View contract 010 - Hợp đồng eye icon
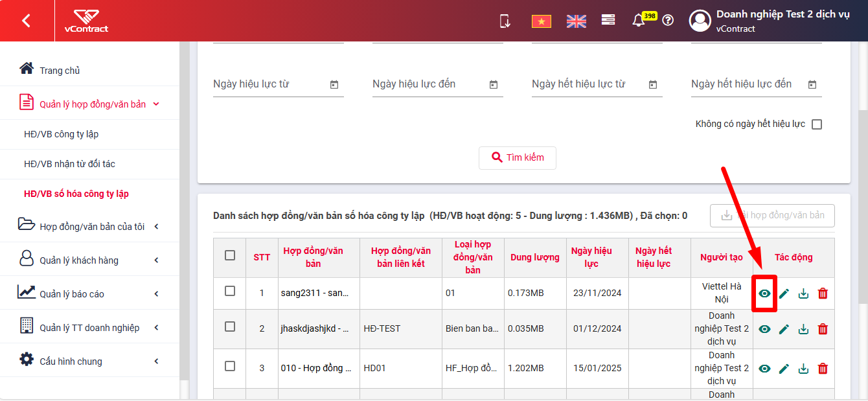The image size is (868, 401). click(x=765, y=369)
